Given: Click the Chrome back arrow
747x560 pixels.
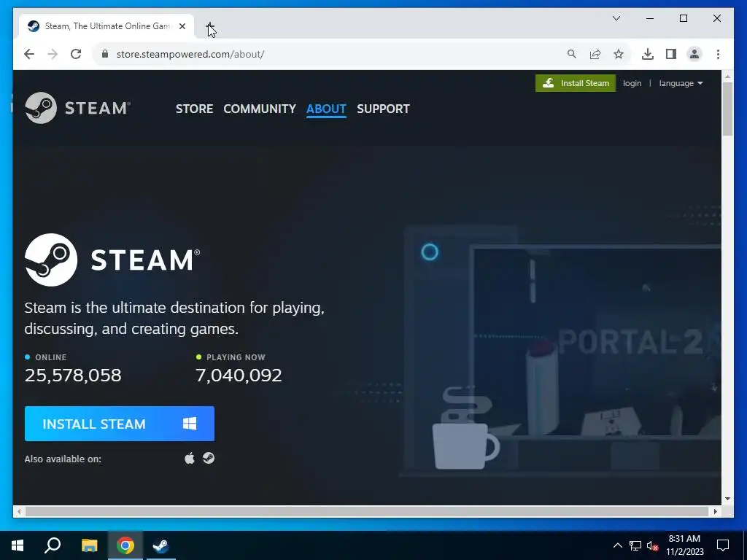Looking at the screenshot, I should (x=29, y=54).
